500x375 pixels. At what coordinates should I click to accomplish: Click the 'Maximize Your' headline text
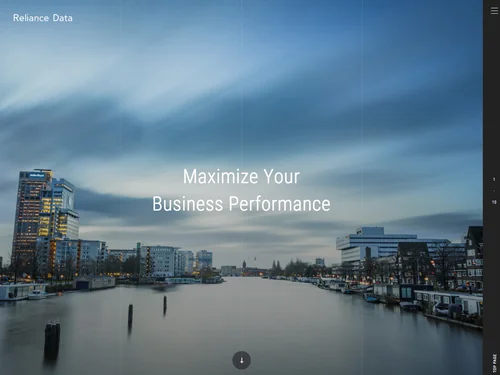241,176
